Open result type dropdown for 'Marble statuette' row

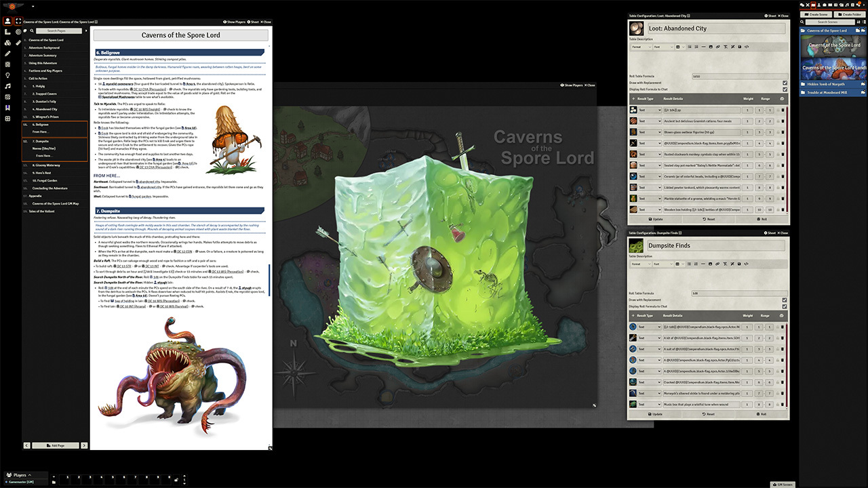click(649, 199)
